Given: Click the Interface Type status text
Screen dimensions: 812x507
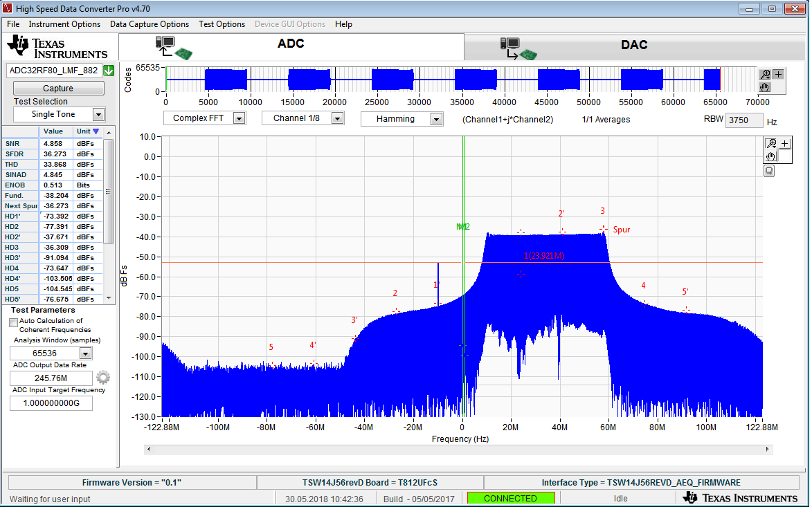Looking at the screenshot, I should 641,483.
